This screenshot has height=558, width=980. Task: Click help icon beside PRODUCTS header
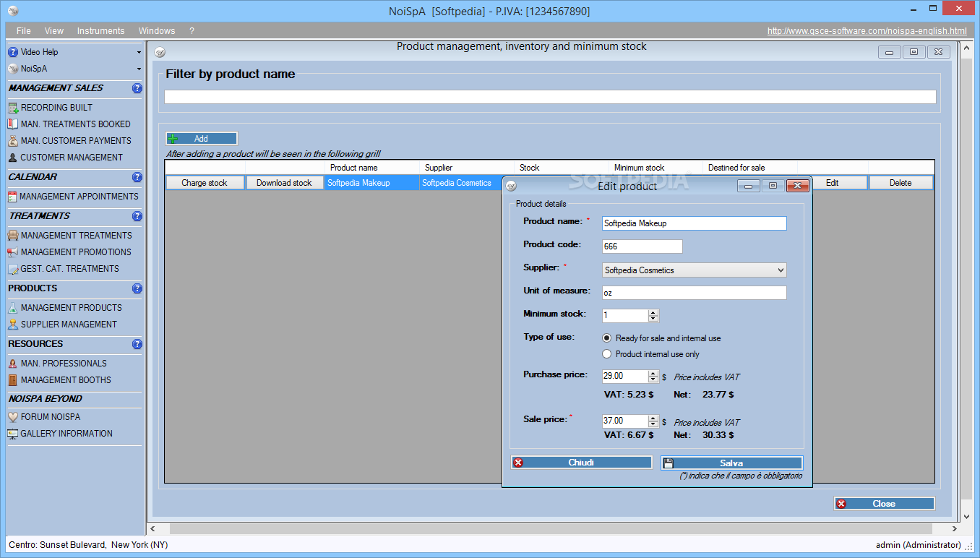[137, 288]
